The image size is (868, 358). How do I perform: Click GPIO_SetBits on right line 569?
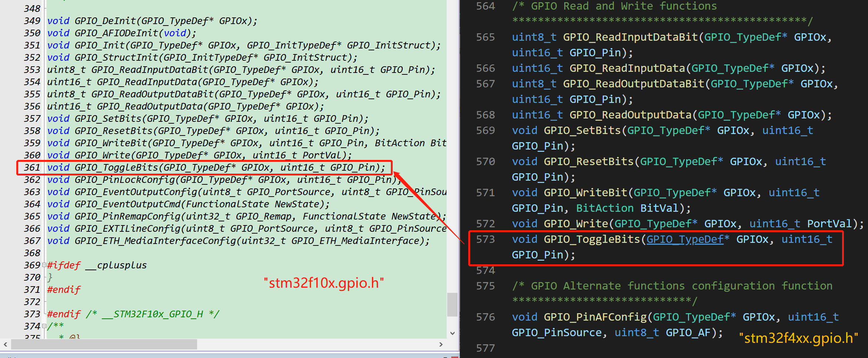coord(582,130)
